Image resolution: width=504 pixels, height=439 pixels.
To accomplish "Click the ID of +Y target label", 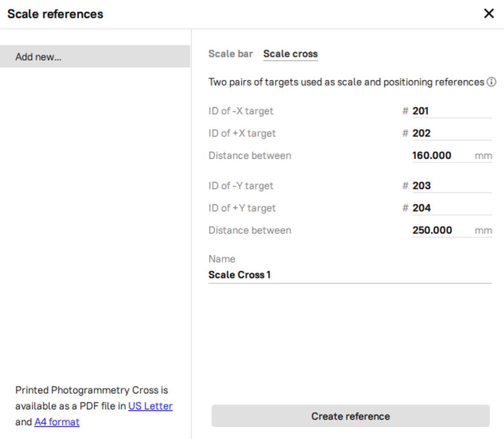I will coord(242,208).
